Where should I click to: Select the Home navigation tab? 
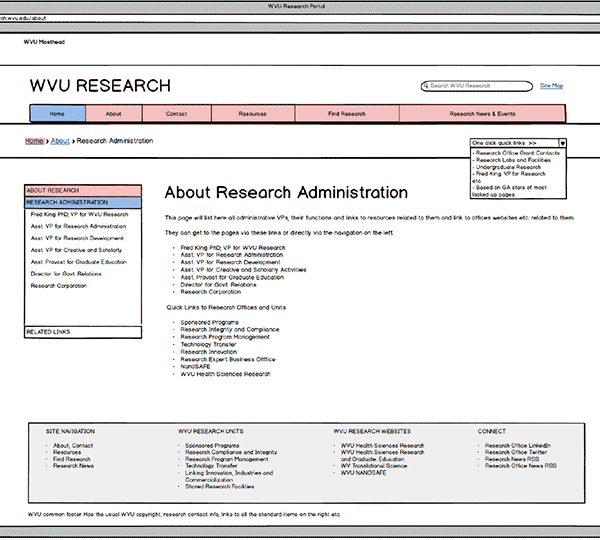click(x=57, y=114)
